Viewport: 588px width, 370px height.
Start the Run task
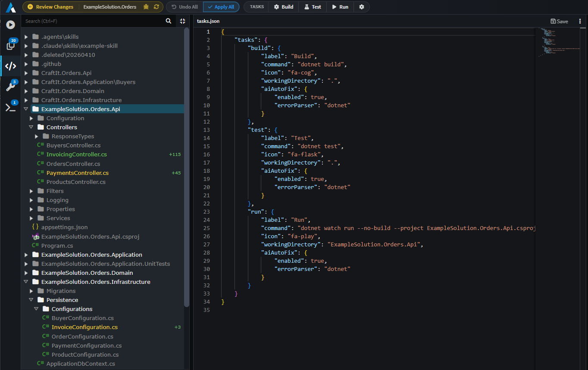pyautogui.click(x=340, y=7)
